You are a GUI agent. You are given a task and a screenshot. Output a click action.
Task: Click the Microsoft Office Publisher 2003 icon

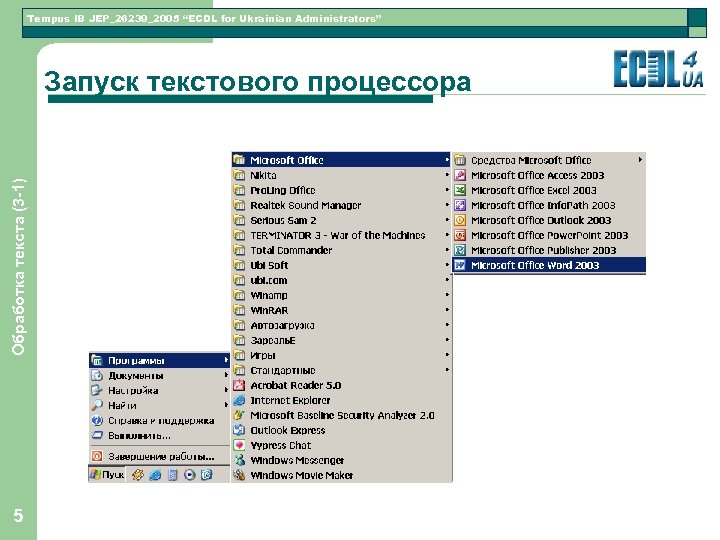click(x=460, y=250)
